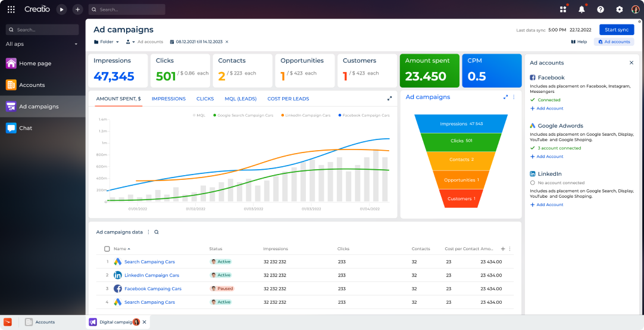
Task: Click the green Clicks funnel segment
Action: coord(461,141)
